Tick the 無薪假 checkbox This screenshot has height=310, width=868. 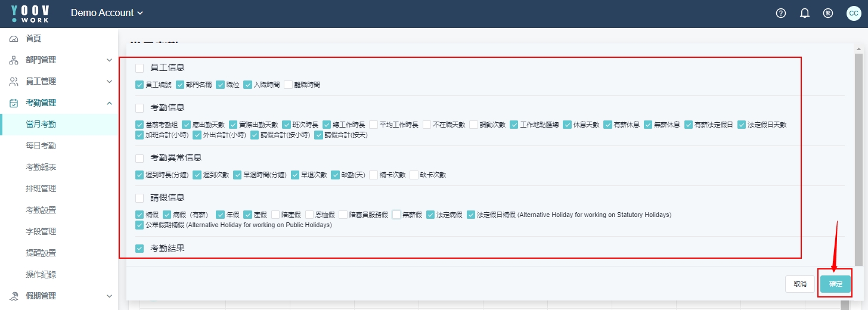(396, 215)
